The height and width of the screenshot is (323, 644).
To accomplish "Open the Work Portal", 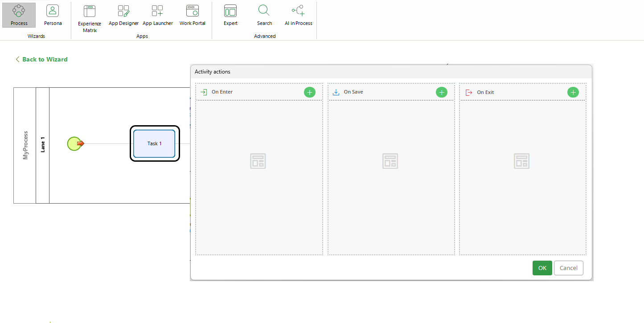I will (x=192, y=16).
